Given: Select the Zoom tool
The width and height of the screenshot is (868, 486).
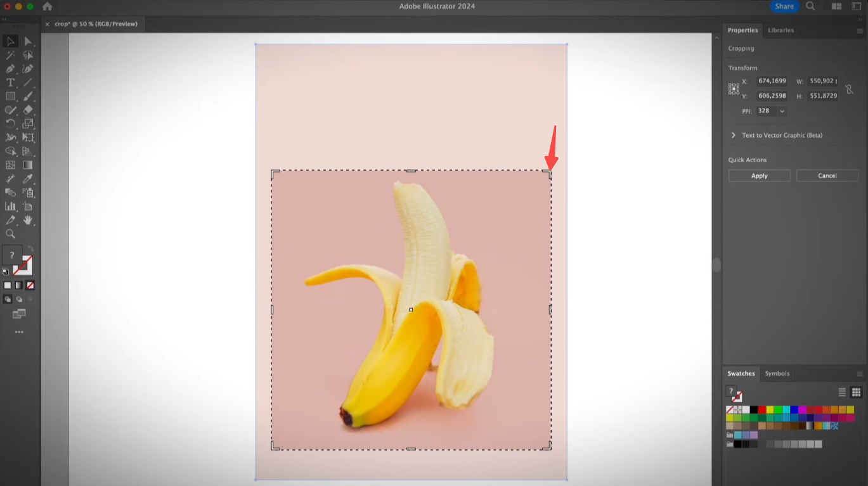Looking at the screenshot, I should [x=10, y=234].
